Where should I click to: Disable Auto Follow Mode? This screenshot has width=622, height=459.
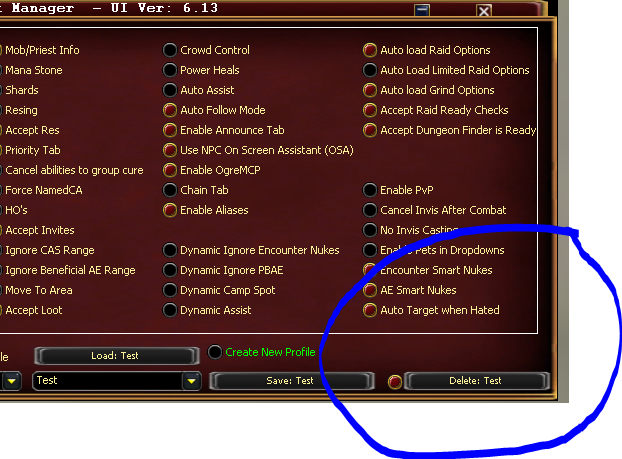tap(170, 110)
